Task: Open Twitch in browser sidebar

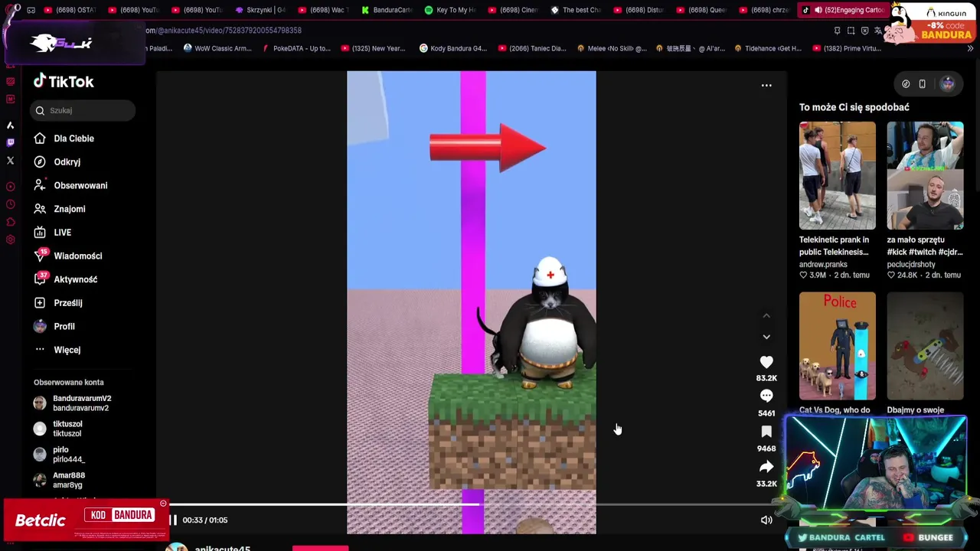Action: 10,142
